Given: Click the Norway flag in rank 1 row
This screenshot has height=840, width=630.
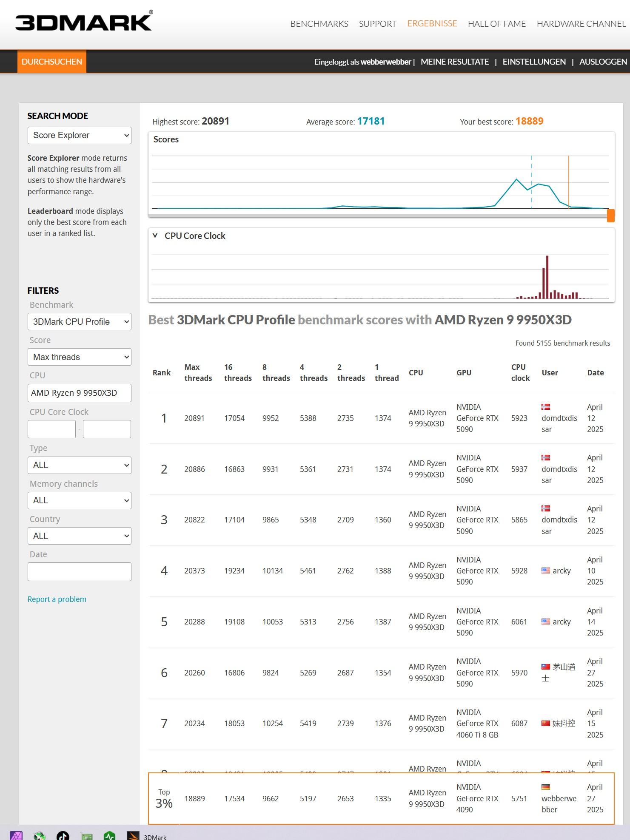Looking at the screenshot, I should (546, 407).
